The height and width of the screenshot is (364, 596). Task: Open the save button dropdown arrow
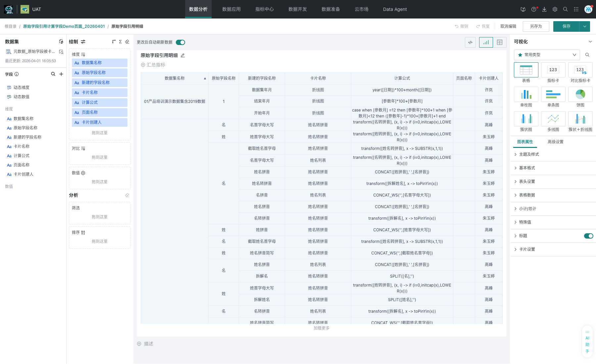pos(585,26)
